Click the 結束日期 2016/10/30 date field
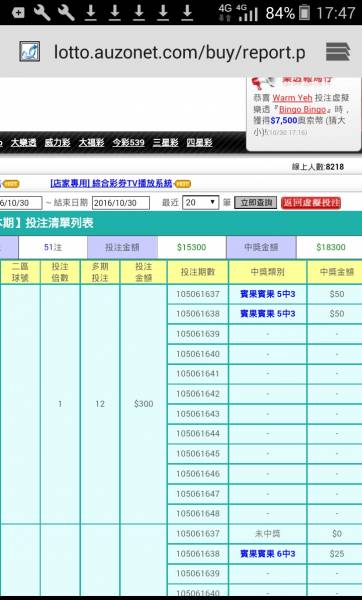Image resolution: width=362 pixels, height=600 pixels. tap(121, 203)
